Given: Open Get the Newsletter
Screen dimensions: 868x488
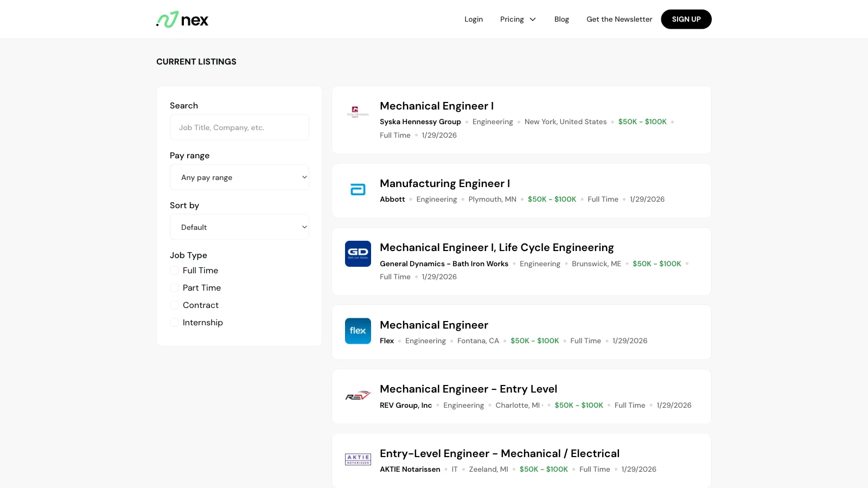Looking at the screenshot, I should click(619, 20).
